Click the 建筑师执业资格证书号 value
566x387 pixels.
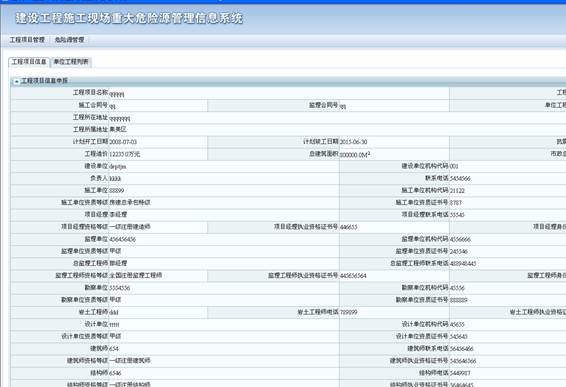[x=463, y=361]
